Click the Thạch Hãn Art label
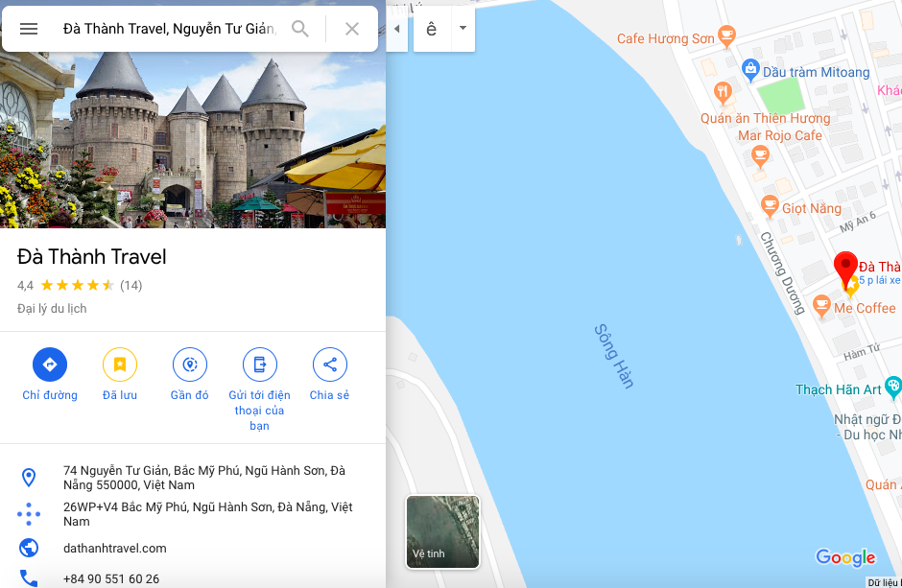 tap(838, 389)
